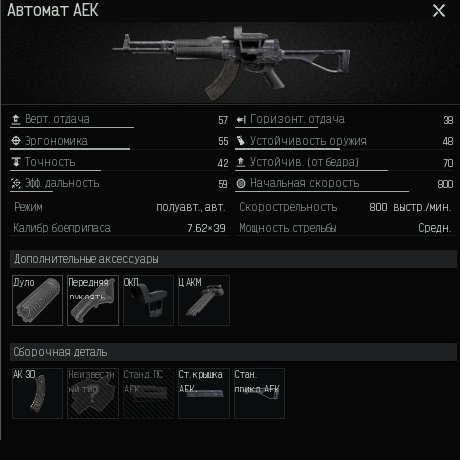Select the Передняя рукоять foregrip slot
460x460 pixels.
click(x=93, y=300)
